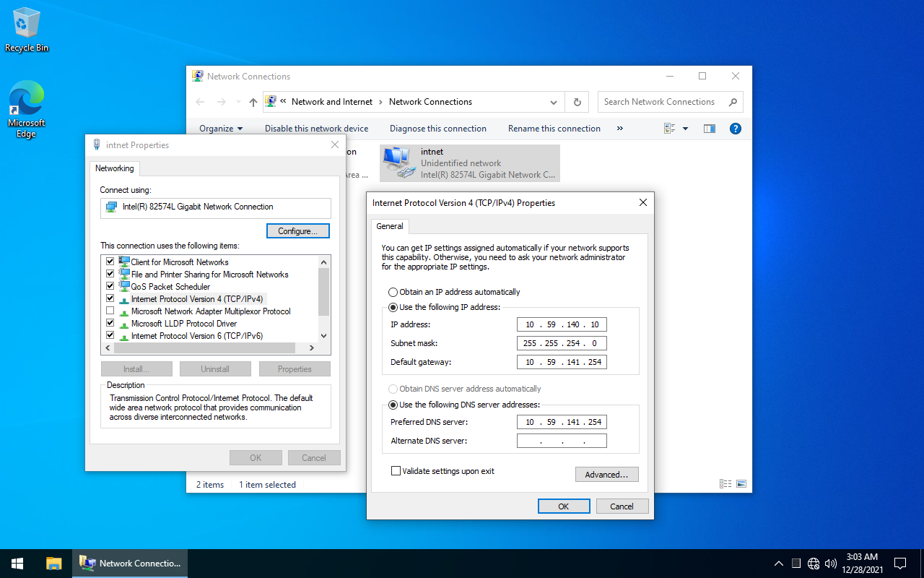The width and height of the screenshot is (924, 578).
Task: Open File Explorer from the taskbar
Action: click(x=54, y=564)
